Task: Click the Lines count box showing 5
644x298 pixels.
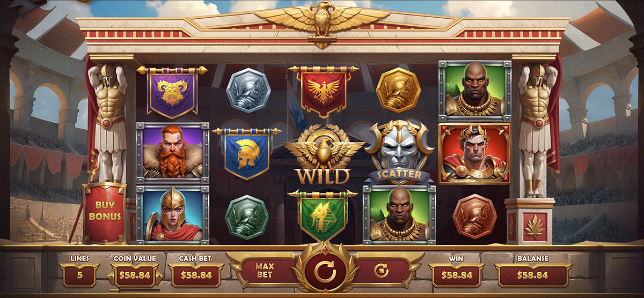Action: coord(79,275)
